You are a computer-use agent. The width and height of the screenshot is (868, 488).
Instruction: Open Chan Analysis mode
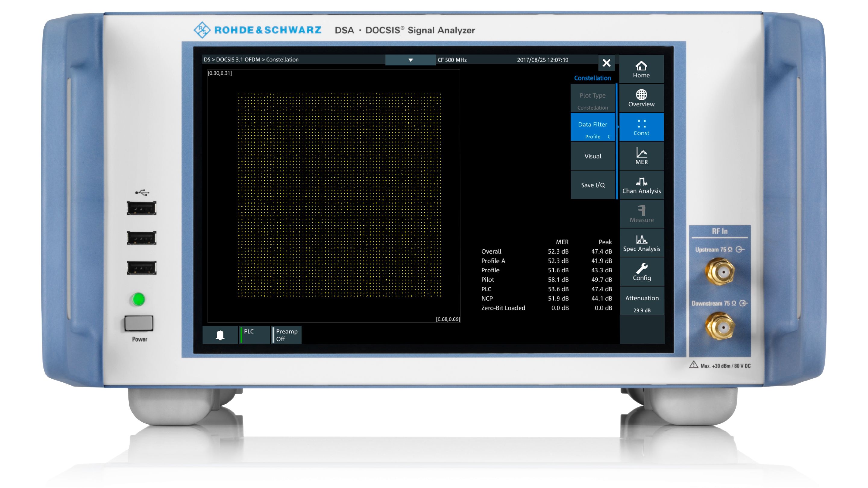coord(641,185)
